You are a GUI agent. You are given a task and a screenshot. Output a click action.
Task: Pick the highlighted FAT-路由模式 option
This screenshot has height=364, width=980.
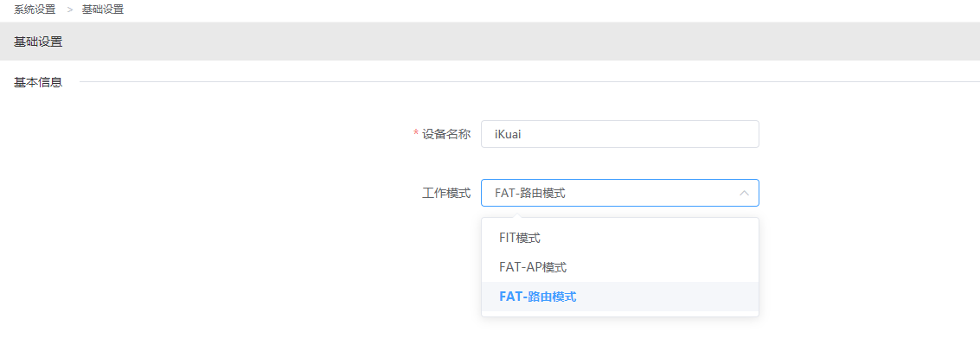pyautogui.click(x=620, y=297)
